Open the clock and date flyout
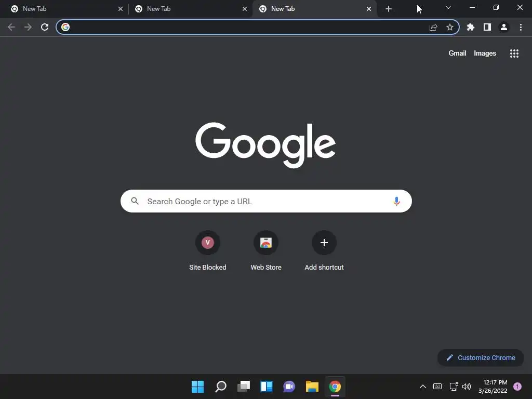This screenshot has height=399, width=532. tap(493, 387)
